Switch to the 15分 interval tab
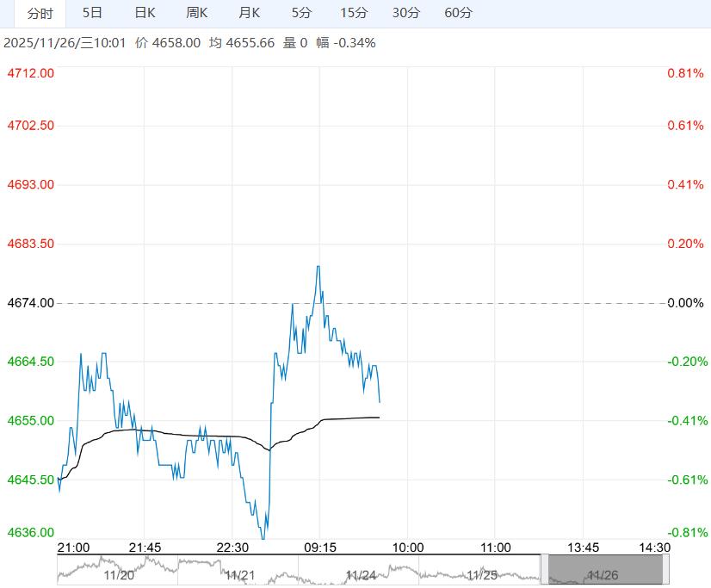 354,13
